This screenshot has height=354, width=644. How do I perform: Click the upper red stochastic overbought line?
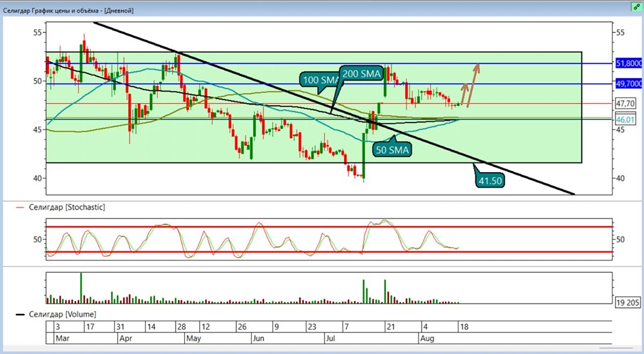329,227
